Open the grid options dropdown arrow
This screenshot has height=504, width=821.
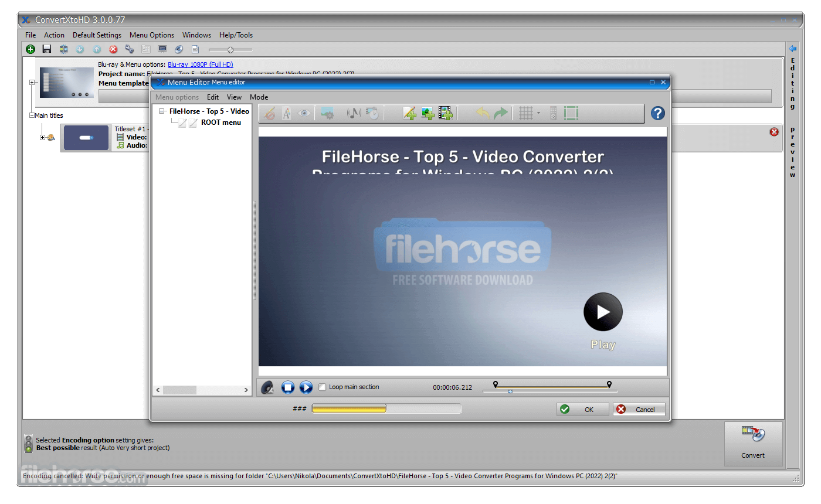coord(538,114)
